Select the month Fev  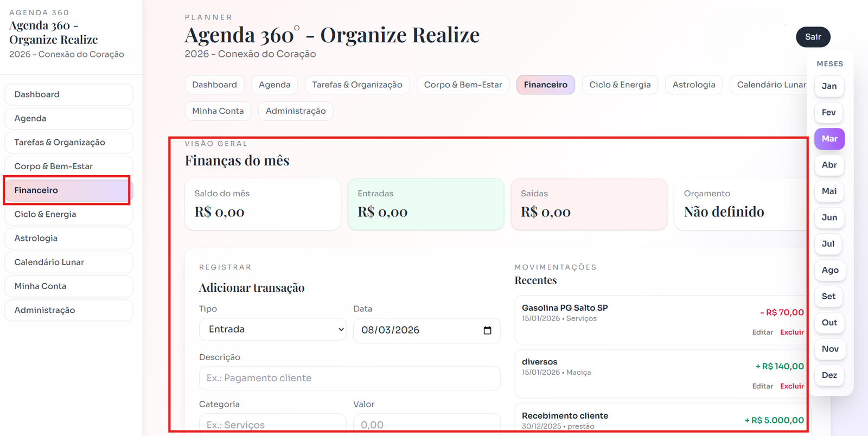828,112
